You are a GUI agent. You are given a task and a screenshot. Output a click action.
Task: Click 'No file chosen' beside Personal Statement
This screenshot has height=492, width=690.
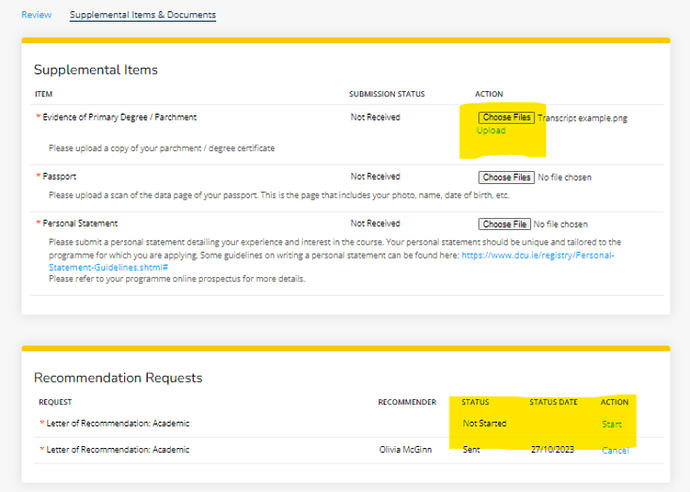pyautogui.click(x=561, y=224)
